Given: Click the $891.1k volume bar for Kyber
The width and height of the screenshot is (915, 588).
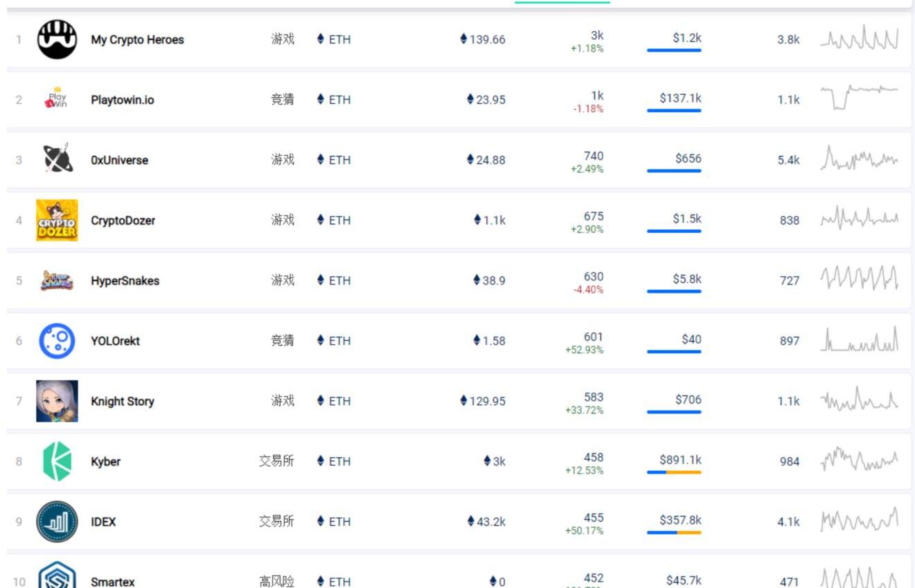Looking at the screenshot, I should tap(674, 472).
